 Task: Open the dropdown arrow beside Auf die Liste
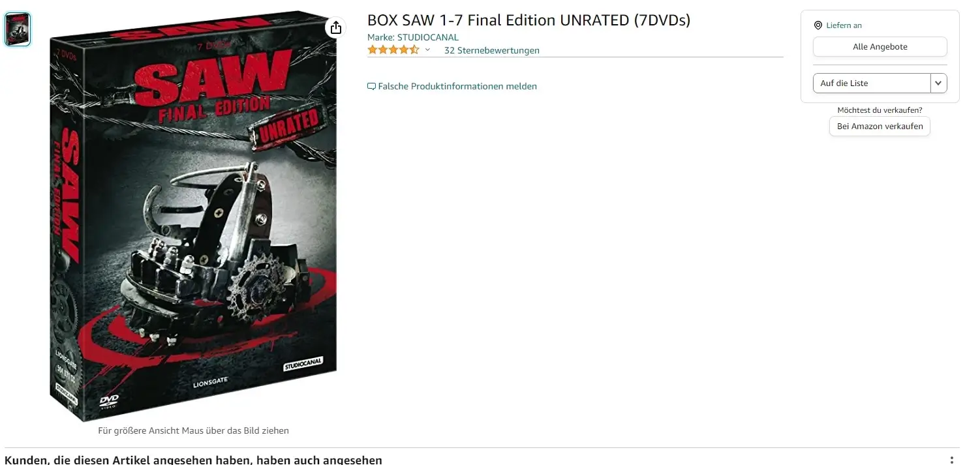point(938,83)
